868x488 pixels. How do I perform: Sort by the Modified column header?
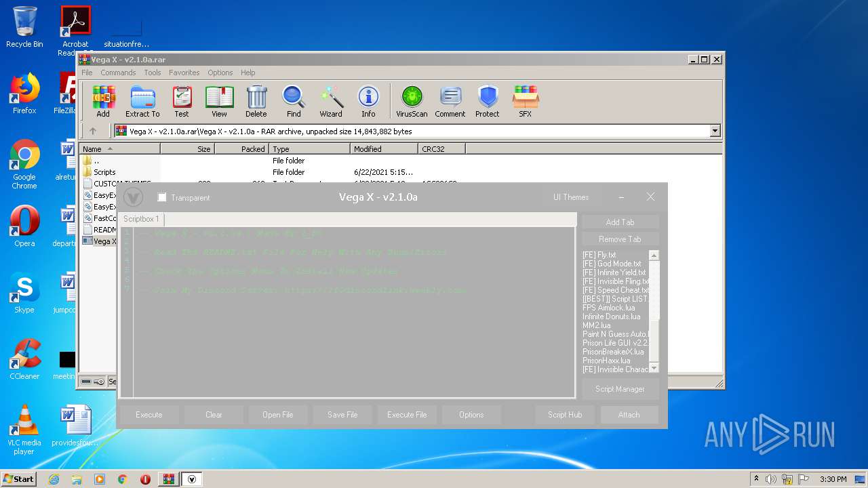[384, 149]
